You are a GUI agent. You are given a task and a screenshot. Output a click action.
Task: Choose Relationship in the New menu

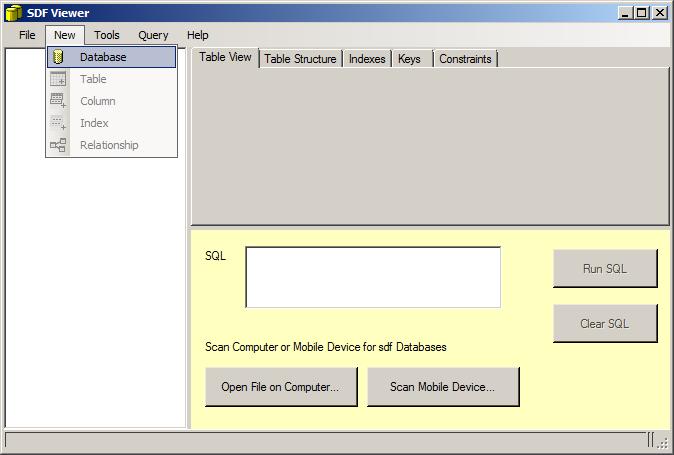click(111, 145)
